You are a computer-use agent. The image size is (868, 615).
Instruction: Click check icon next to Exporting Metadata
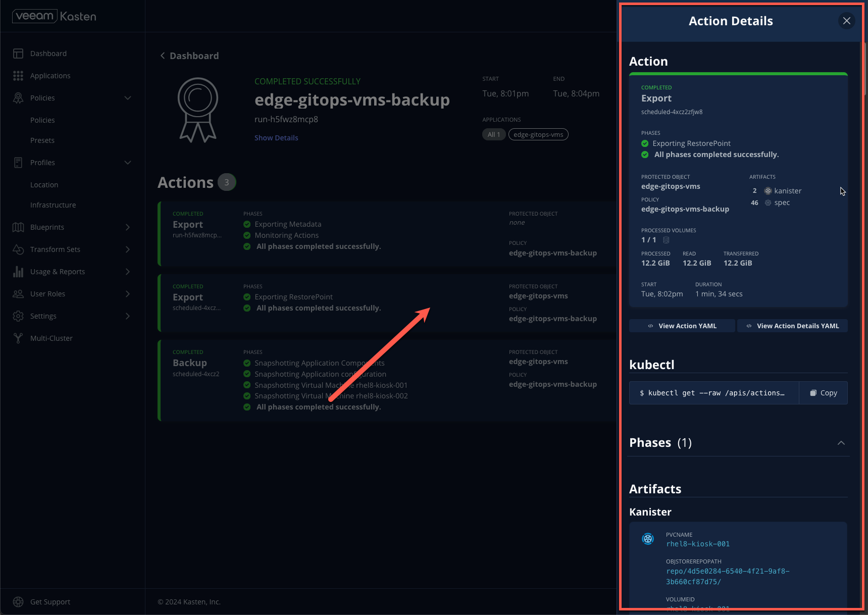[247, 224]
